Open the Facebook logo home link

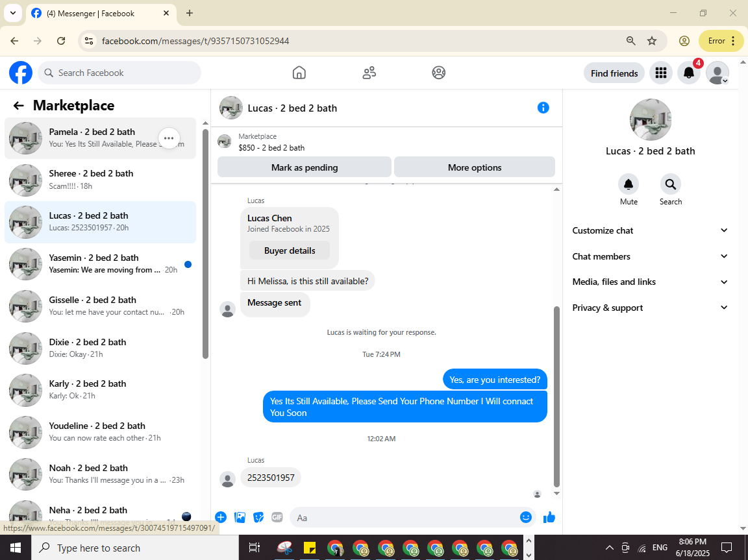[21, 73]
